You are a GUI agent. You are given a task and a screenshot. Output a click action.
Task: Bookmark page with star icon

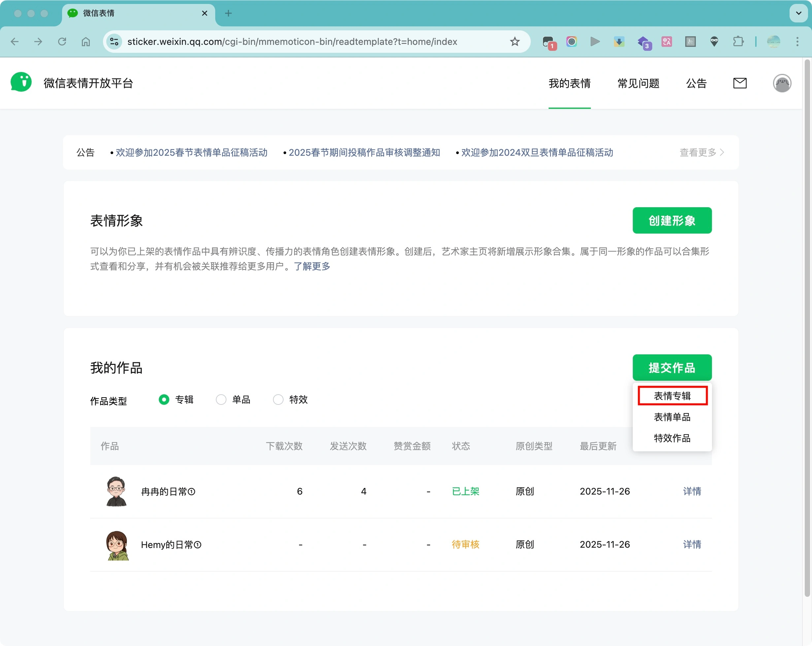pyautogui.click(x=515, y=42)
